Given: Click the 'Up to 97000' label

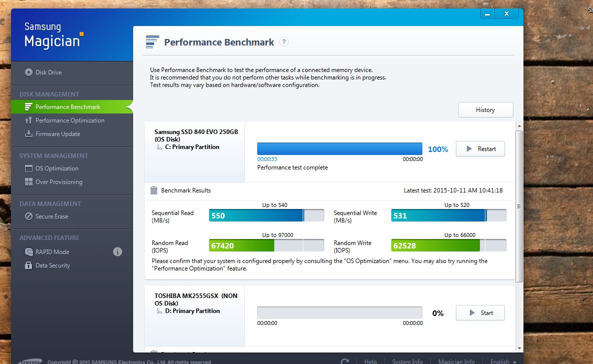Looking at the screenshot, I should click(x=278, y=235).
